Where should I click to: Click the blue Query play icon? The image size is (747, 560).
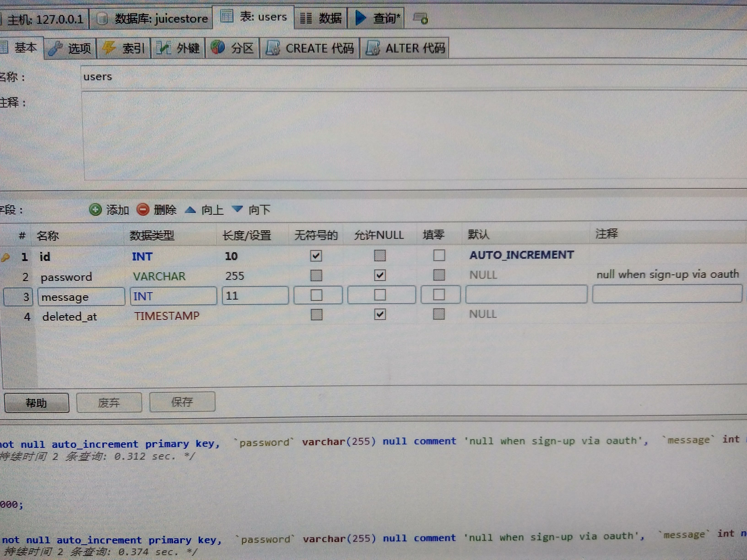pos(360,18)
